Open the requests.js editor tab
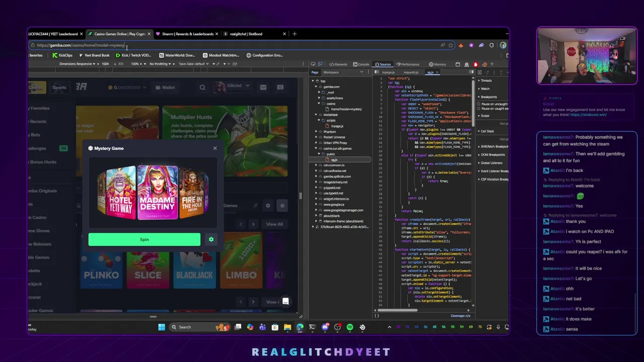 point(411,72)
